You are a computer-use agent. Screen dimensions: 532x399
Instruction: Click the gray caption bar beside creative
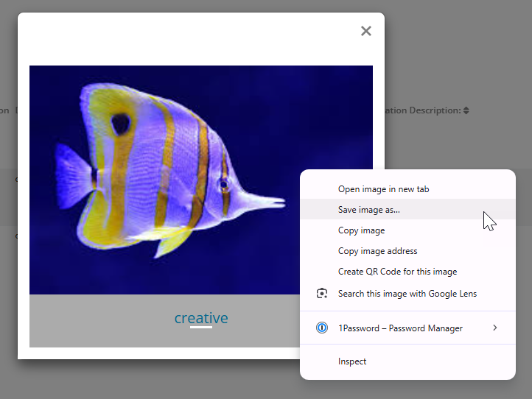[x=88, y=320]
